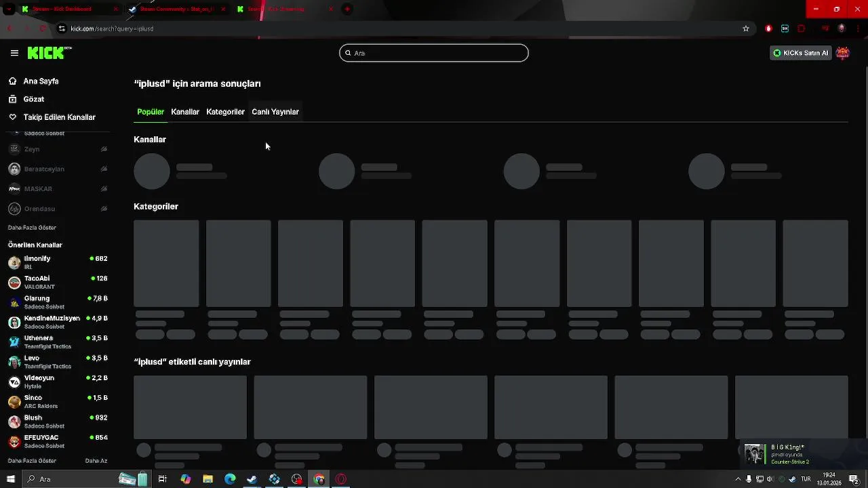Click Önerilen Kanallar heading
868x488 pixels.
tap(35, 245)
